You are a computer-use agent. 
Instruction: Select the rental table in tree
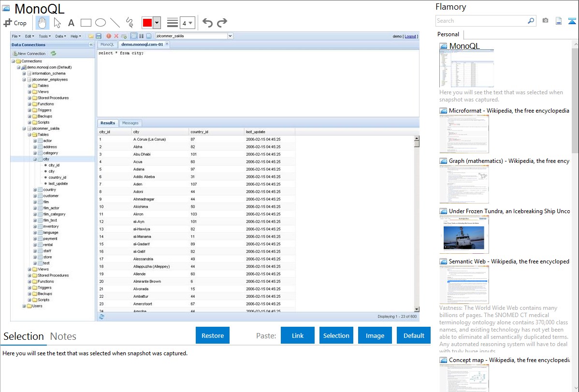[x=48, y=245]
